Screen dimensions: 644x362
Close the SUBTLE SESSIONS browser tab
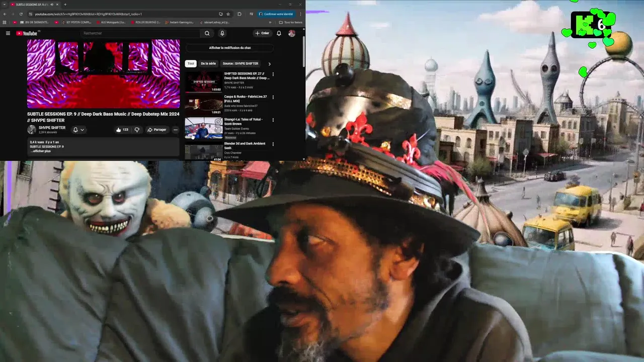coord(57,5)
